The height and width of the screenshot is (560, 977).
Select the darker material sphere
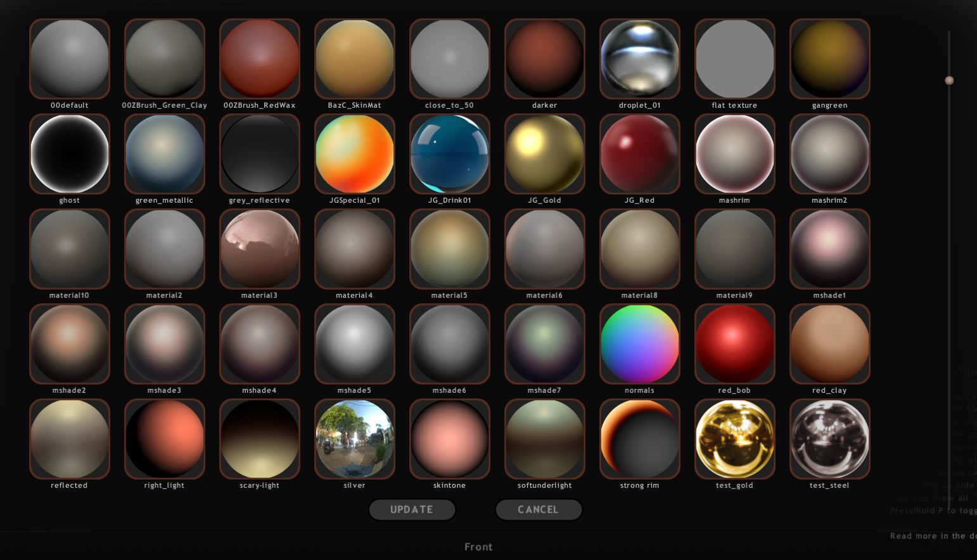point(545,59)
